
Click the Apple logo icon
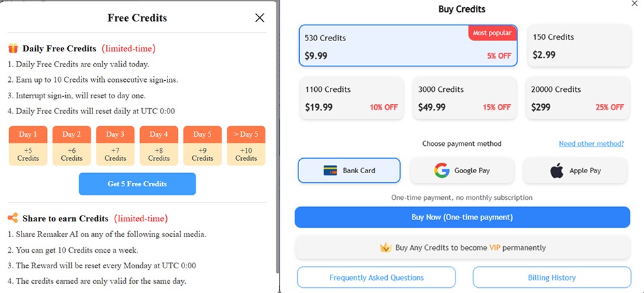556,171
